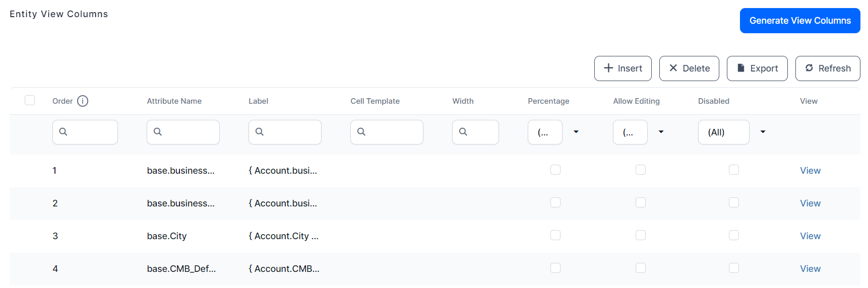Check Percentage checkbox for row 1
The image size is (868, 288).
point(555,170)
